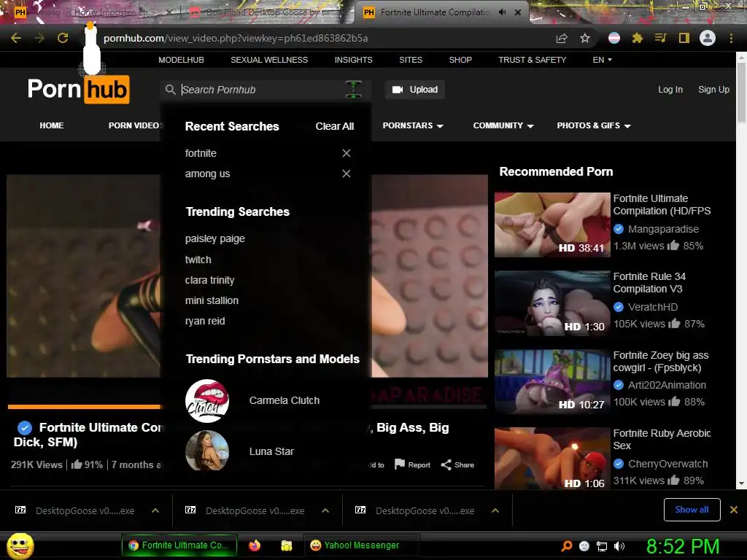Open the Carmela Clutch avatar thumbnail

tap(206, 400)
